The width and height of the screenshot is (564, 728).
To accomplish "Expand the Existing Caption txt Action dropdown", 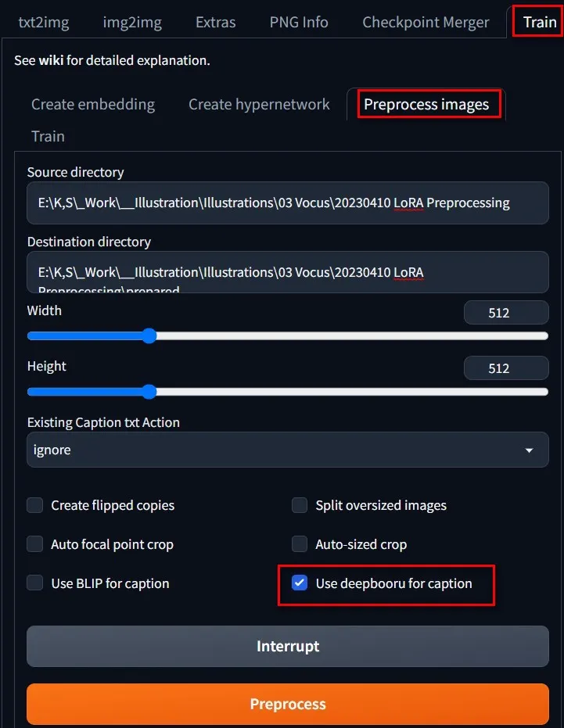I will tap(288, 450).
